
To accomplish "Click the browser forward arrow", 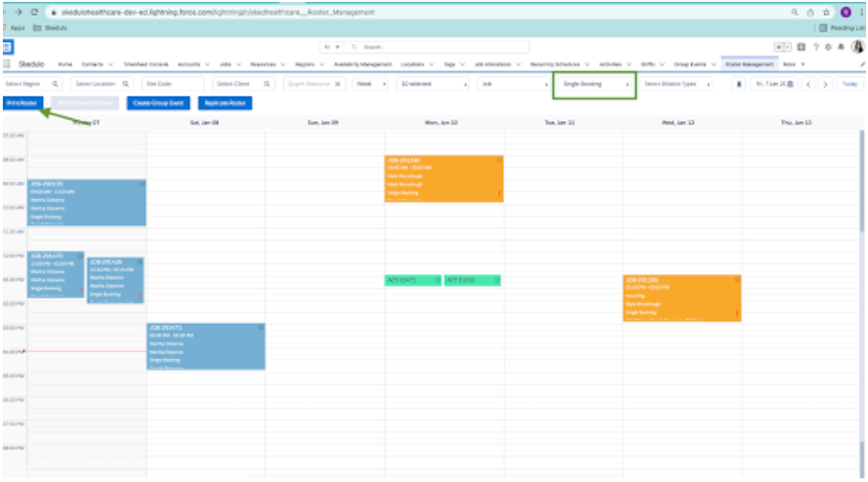I will point(20,11).
